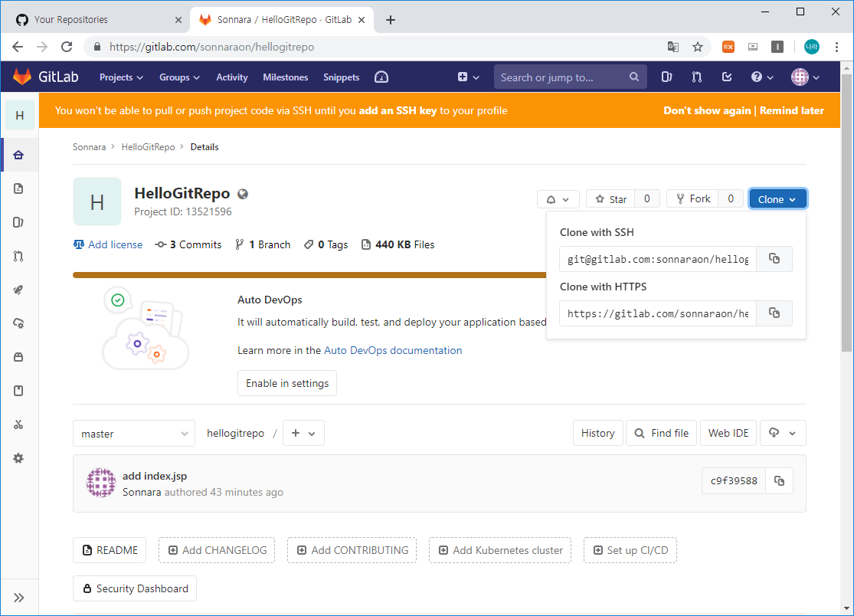Copy commit SHA c9f39588

[780, 481]
